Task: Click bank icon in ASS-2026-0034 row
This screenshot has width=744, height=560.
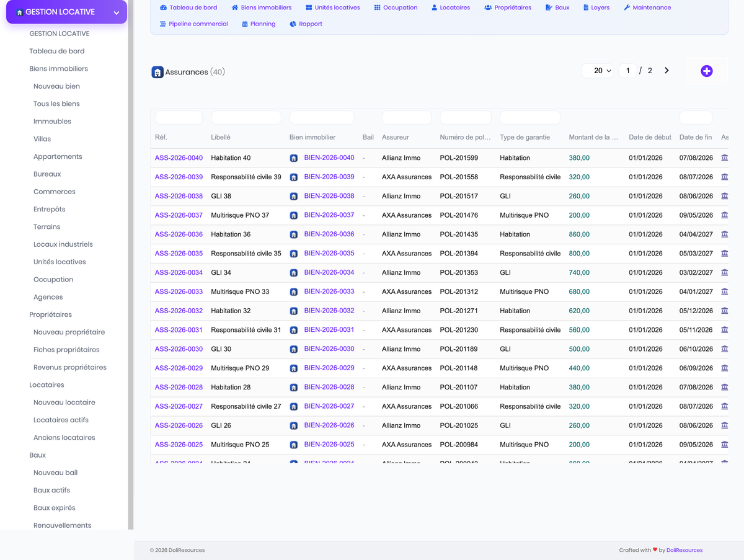Action: (x=725, y=272)
